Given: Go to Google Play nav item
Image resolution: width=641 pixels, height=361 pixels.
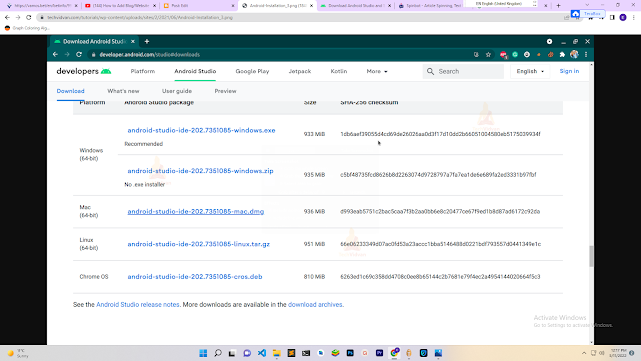Looking at the screenshot, I should pos(252,71).
